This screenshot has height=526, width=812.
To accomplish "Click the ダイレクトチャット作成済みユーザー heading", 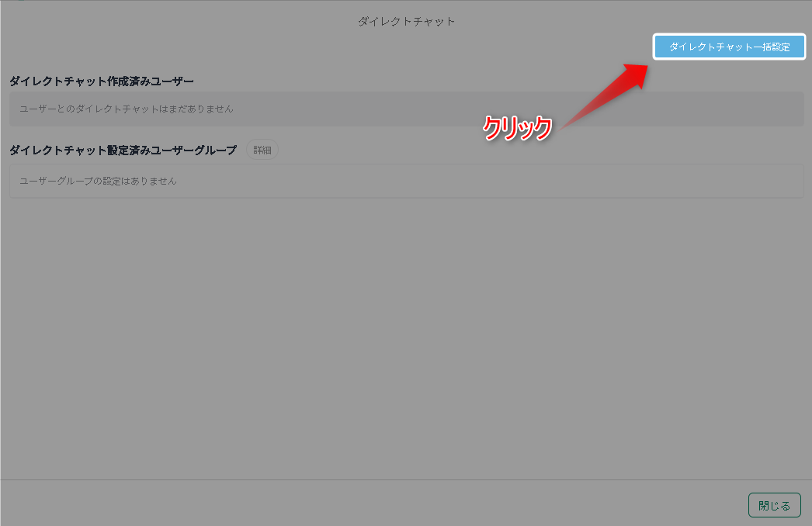I will pos(102,81).
